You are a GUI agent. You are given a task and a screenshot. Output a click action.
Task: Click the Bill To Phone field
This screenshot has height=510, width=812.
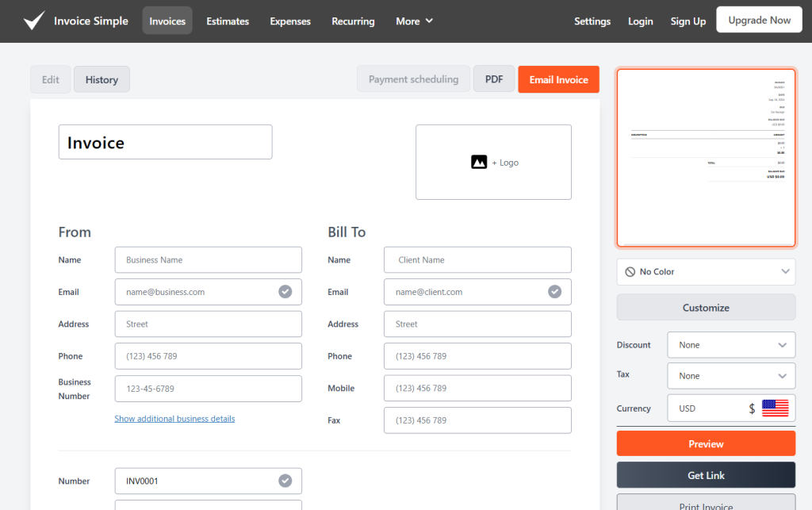tap(477, 356)
